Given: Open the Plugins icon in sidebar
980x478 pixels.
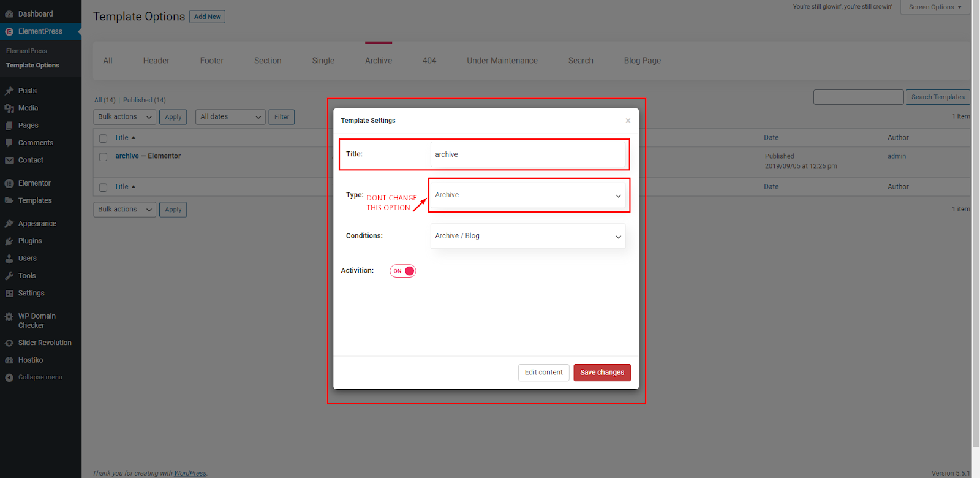Looking at the screenshot, I should pos(9,241).
